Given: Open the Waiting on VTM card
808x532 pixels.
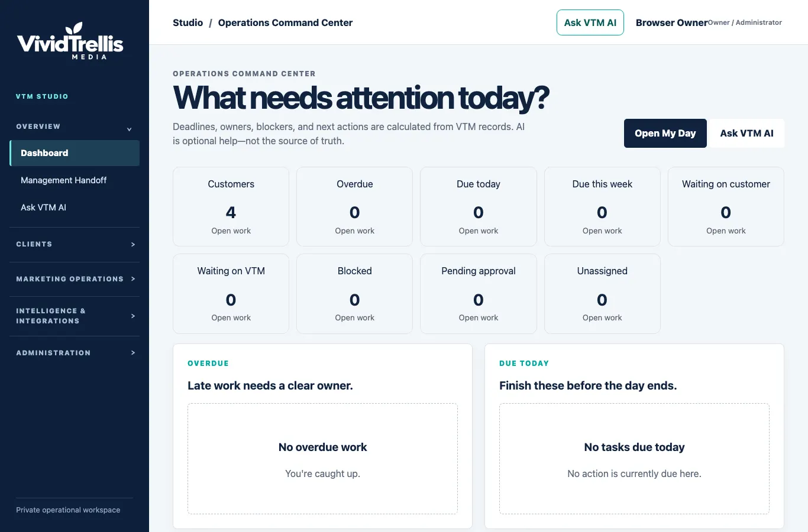Looking at the screenshot, I should click(231, 294).
